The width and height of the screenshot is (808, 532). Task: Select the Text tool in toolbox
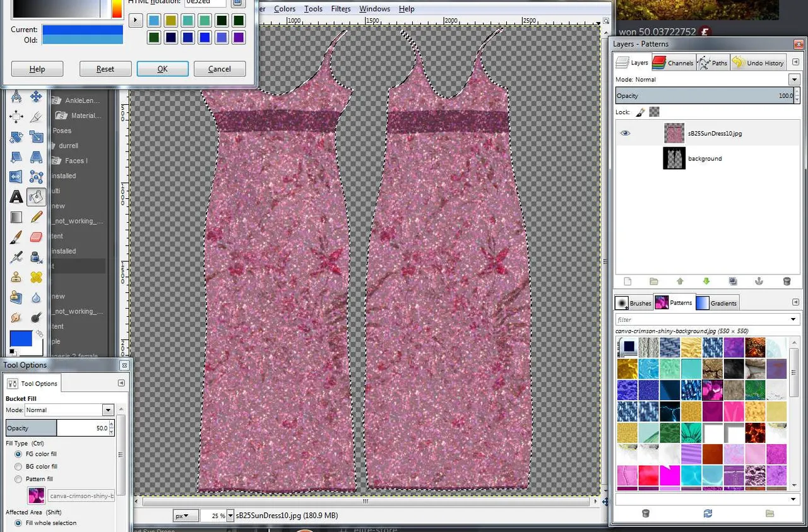(x=16, y=197)
